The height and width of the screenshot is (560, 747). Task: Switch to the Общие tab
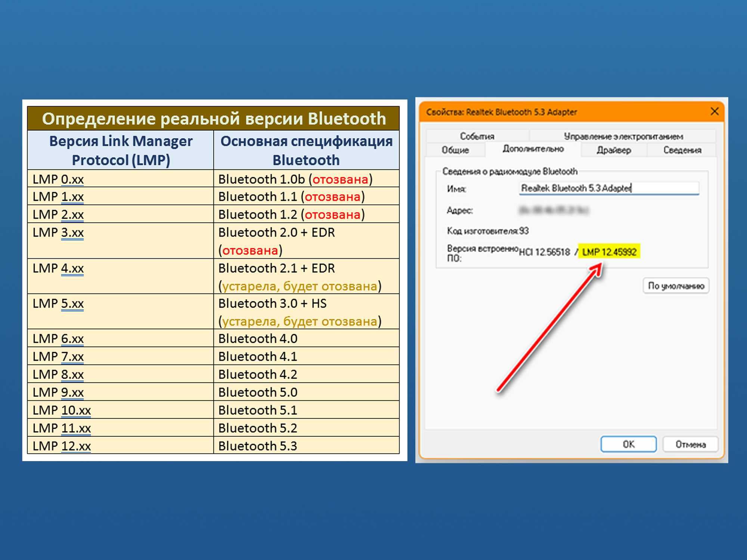tap(455, 150)
